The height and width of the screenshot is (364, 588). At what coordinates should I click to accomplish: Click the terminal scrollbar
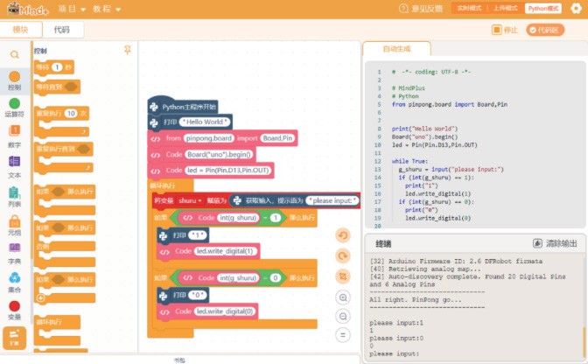[x=584, y=341]
